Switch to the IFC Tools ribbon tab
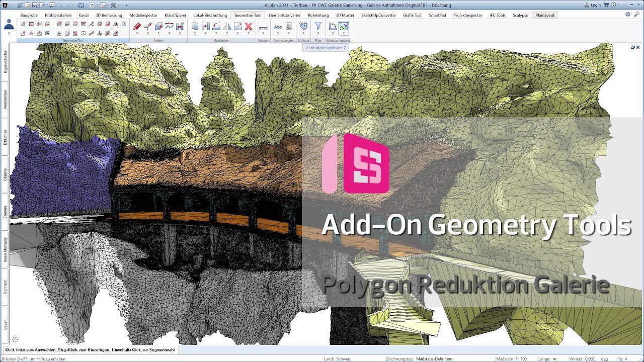 coord(498,15)
